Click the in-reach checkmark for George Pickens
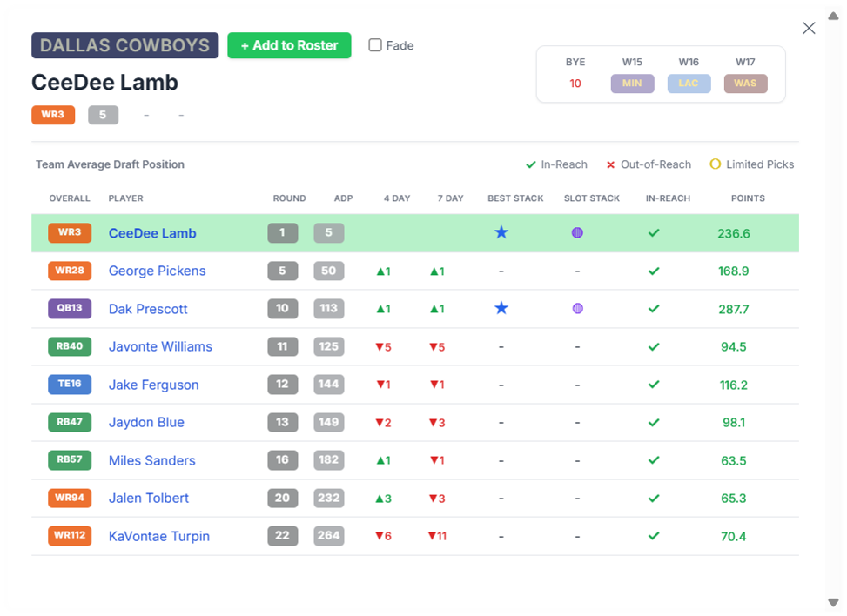Screen dimensions: 847x616 click(x=654, y=271)
